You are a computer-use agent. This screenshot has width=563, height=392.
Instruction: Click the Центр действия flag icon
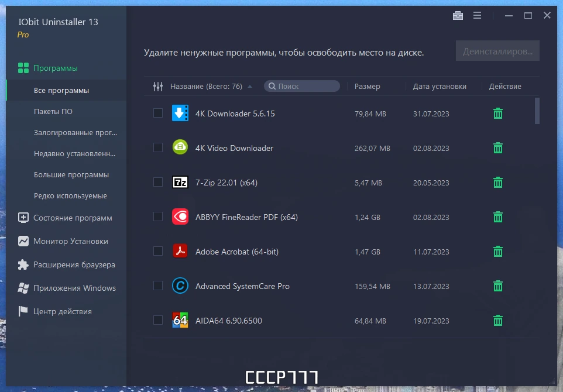pos(23,311)
